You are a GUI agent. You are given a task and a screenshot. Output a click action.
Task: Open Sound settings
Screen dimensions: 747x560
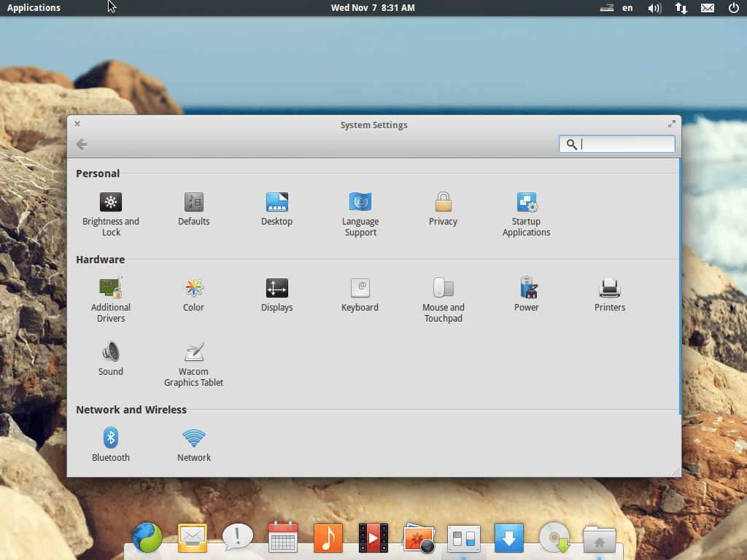tap(111, 359)
